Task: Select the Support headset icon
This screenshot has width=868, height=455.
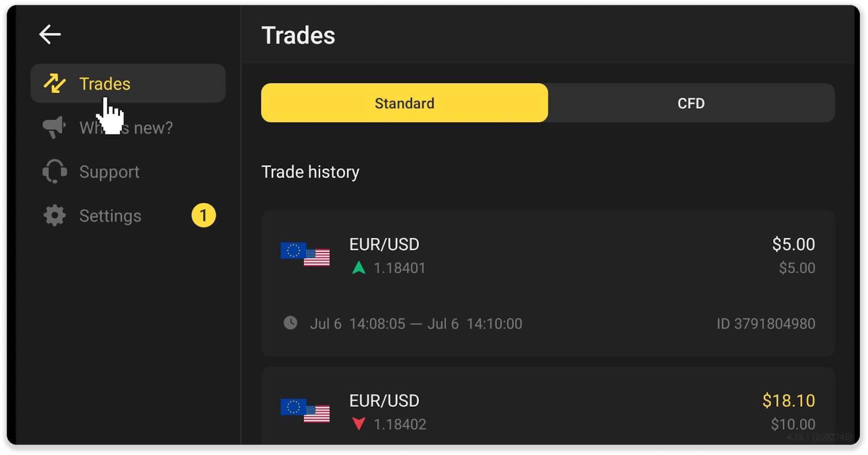Action: click(53, 172)
